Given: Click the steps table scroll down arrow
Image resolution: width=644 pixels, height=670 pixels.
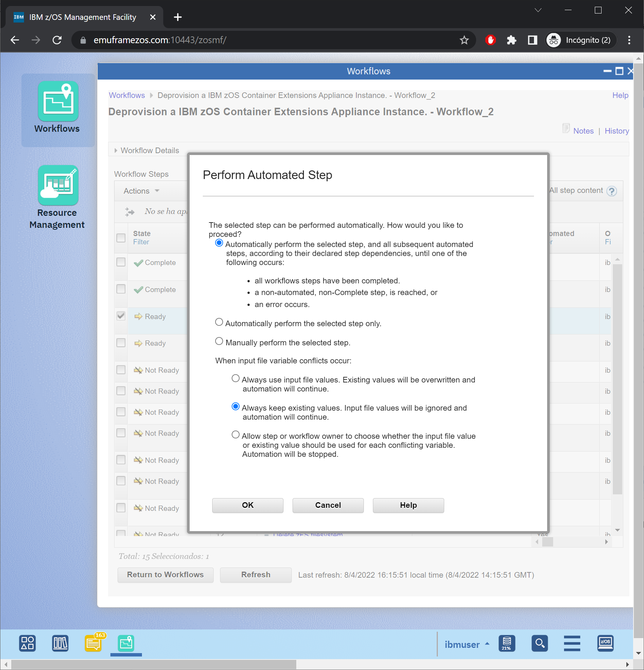Looking at the screenshot, I should click(x=617, y=530).
